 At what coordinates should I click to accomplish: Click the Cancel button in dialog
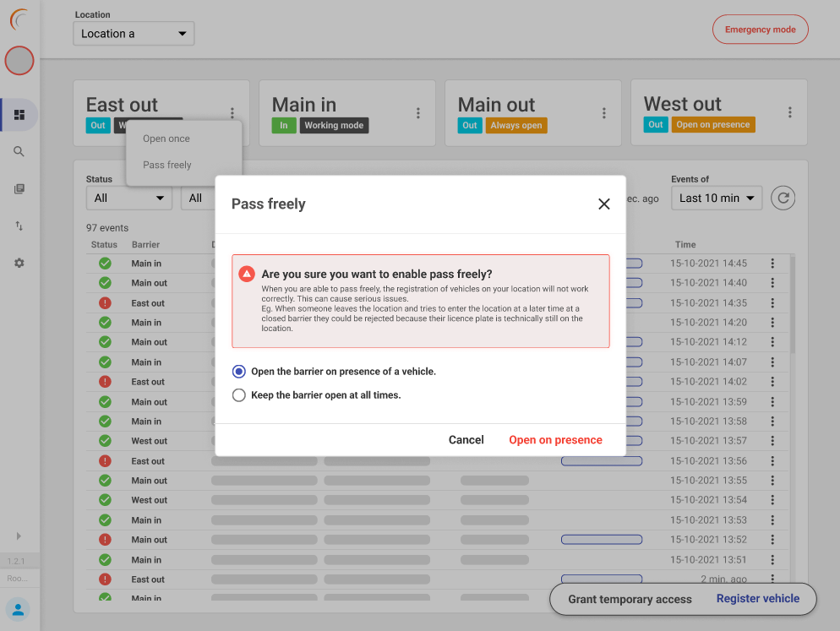tap(466, 440)
